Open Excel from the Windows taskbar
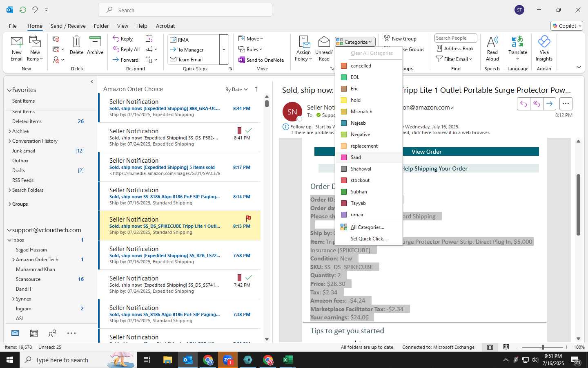588x368 pixels. pos(288,360)
